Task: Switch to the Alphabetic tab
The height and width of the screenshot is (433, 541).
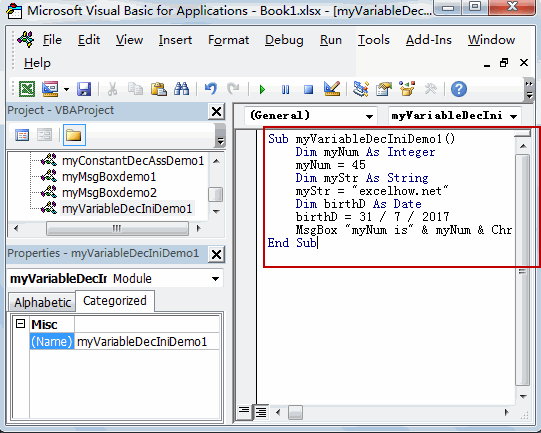Action: coord(42,303)
